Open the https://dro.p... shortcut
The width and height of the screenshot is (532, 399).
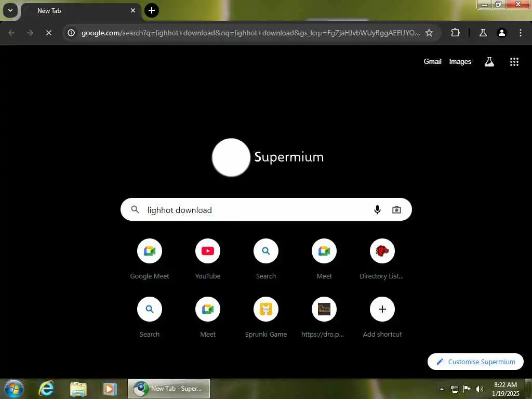[x=324, y=317]
